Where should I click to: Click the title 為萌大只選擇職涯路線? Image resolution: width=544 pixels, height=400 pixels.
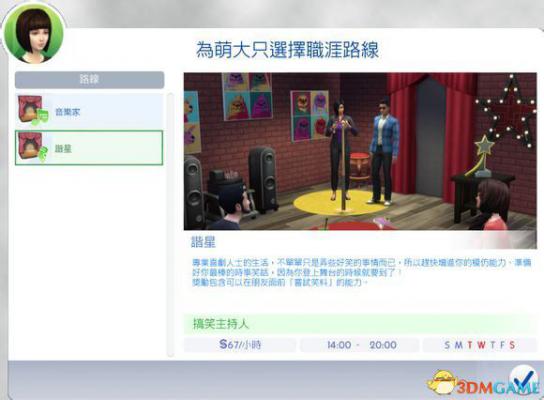tap(287, 50)
